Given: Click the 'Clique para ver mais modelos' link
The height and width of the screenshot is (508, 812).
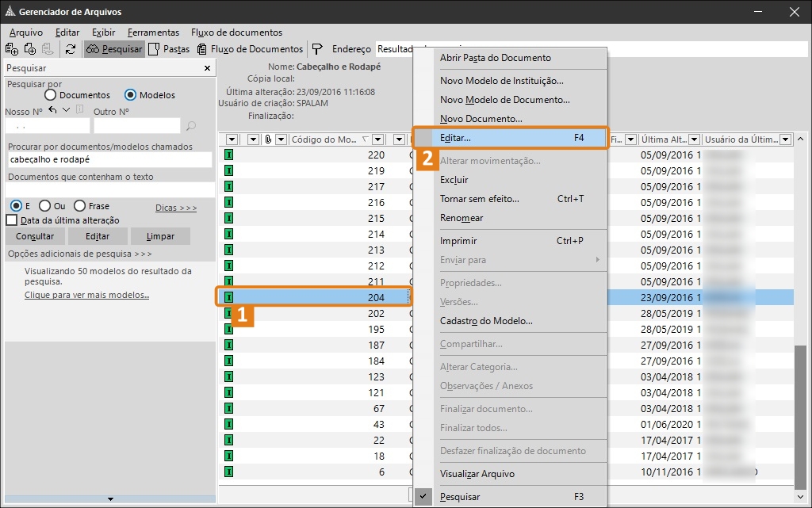Looking at the screenshot, I should point(86,296).
